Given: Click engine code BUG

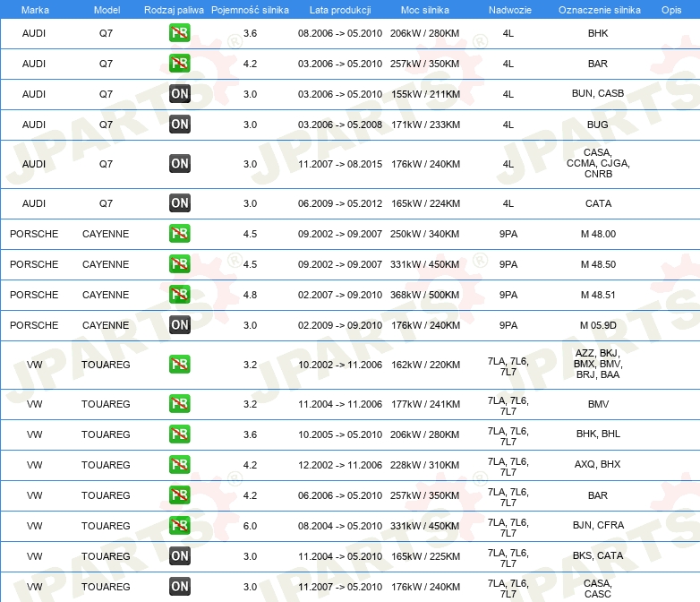Looking at the screenshot, I should click(x=598, y=125).
